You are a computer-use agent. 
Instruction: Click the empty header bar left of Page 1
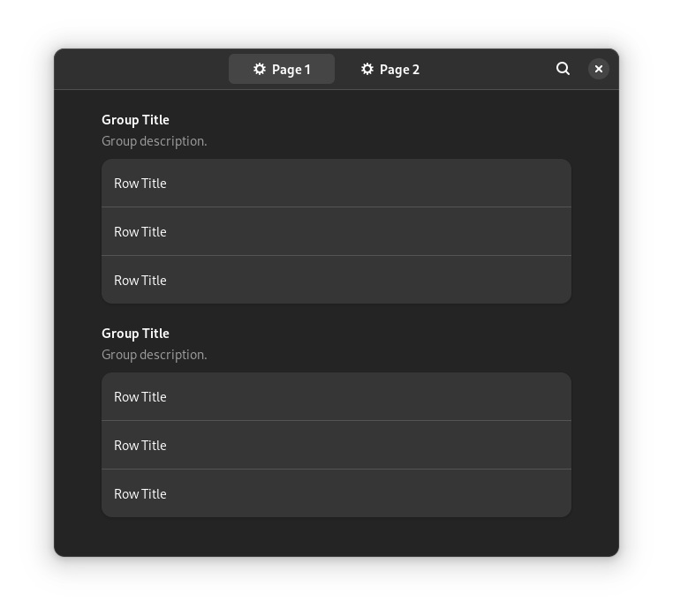click(x=141, y=69)
